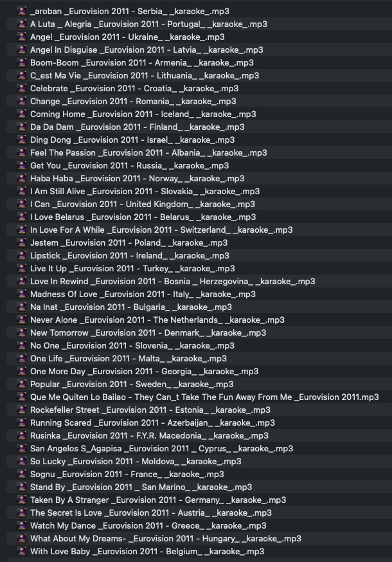Select the I Can United Kingdom track
The width and height of the screenshot is (392, 562).
[x=142, y=204]
